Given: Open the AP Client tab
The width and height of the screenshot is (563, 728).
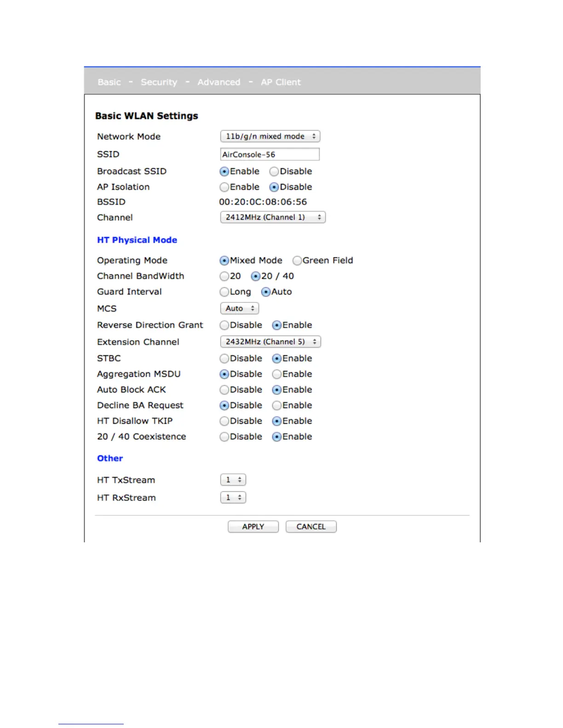Looking at the screenshot, I should point(281,82).
